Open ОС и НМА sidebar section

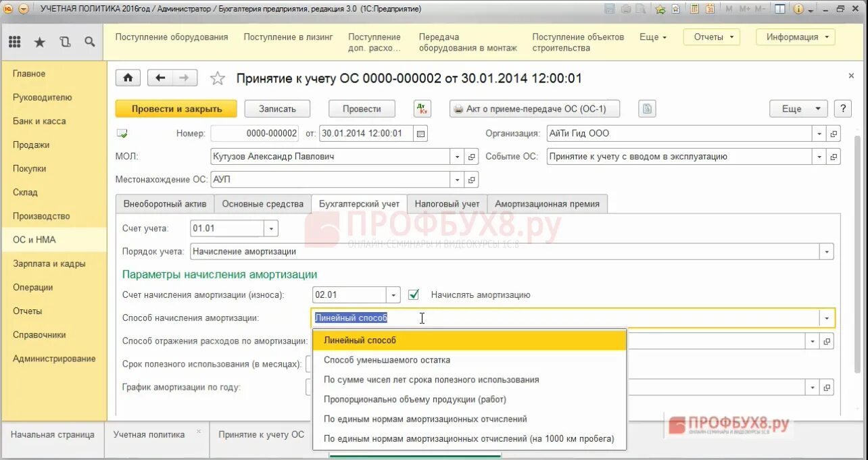[53, 240]
